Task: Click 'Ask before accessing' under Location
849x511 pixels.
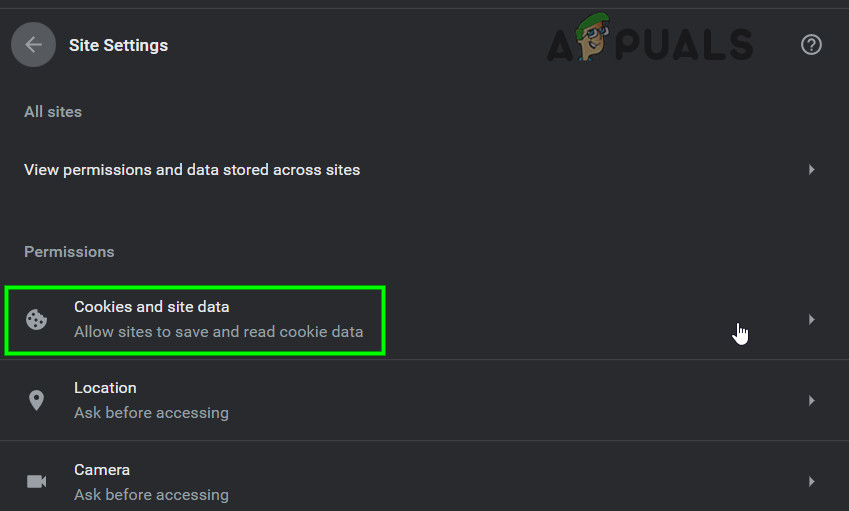Action: [151, 413]
